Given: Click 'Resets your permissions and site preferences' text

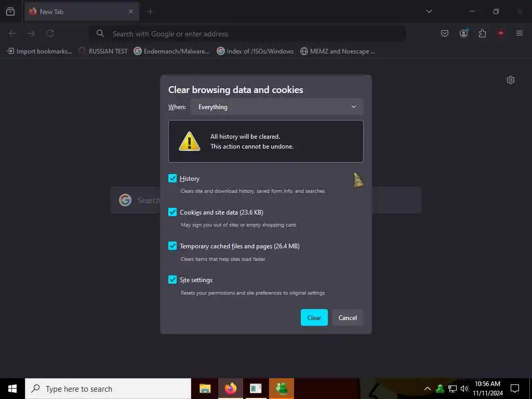Looking at the screenshot, I should tap(253, 292).
